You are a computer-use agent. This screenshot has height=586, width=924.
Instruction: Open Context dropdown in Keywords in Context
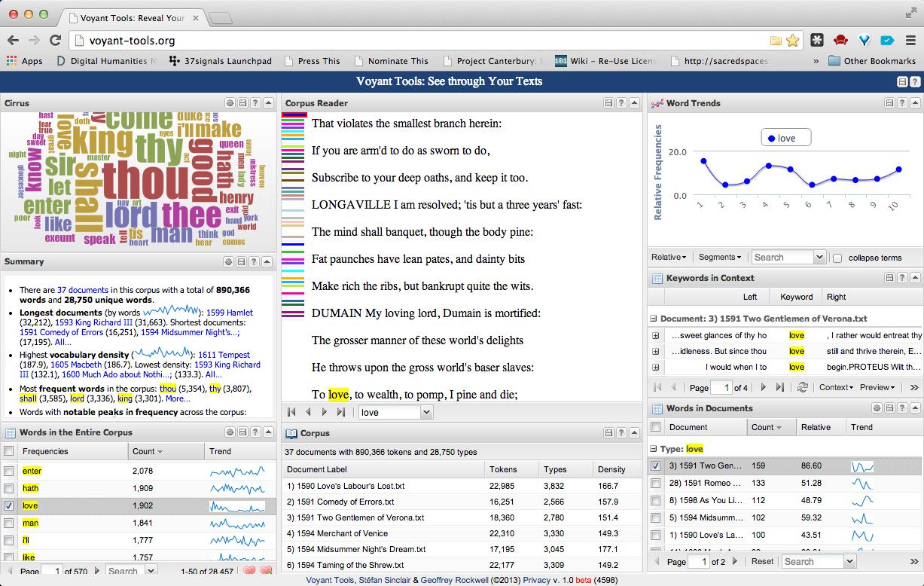[x=836, y=387]
